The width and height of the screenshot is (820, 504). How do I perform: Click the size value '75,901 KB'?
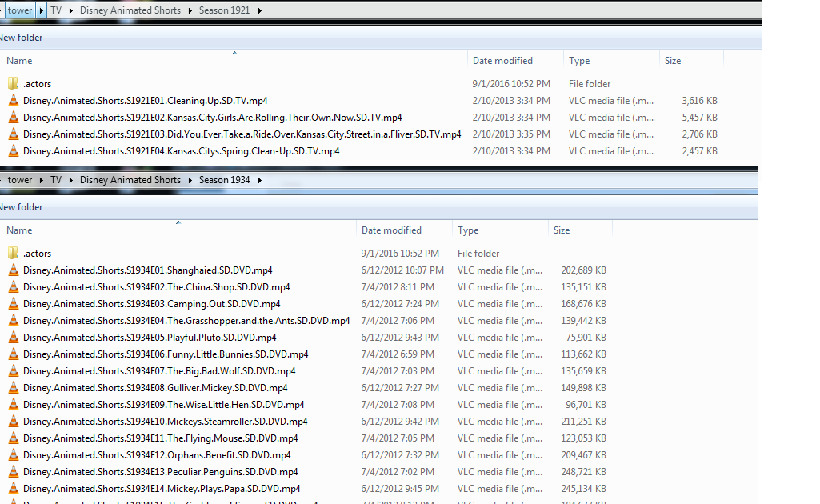pos(586,338)
